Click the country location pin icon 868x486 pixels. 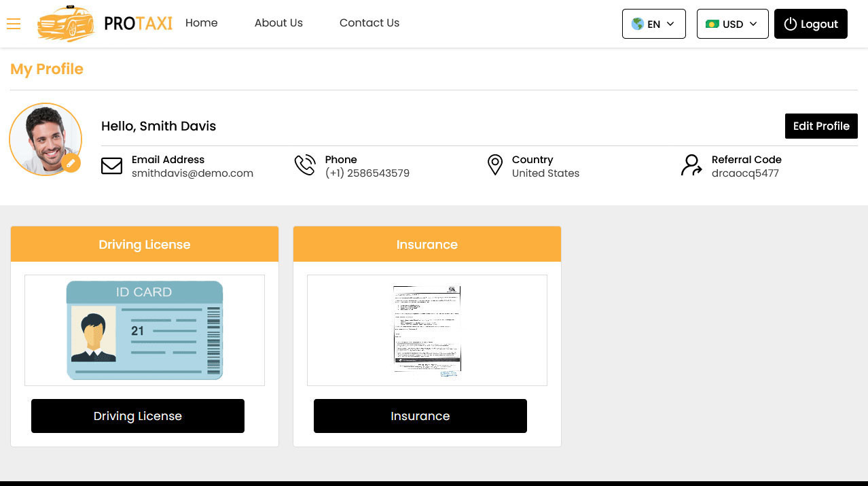coord(495,164)
